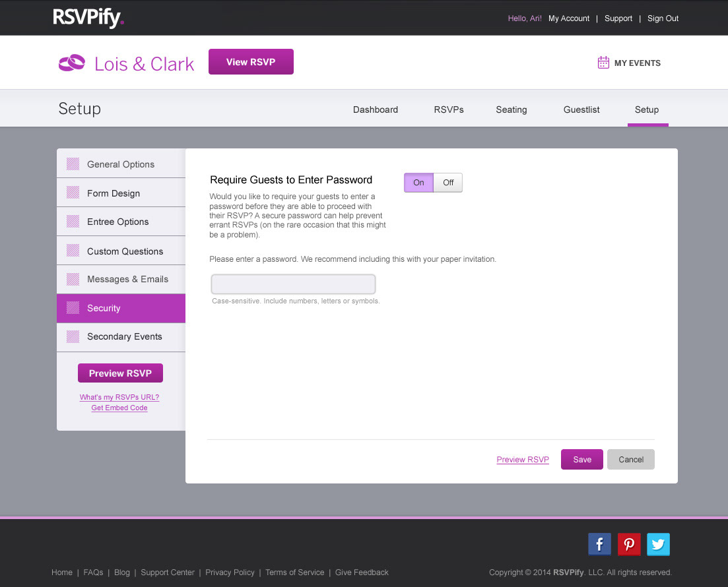Open Support in header

point(618,18)
